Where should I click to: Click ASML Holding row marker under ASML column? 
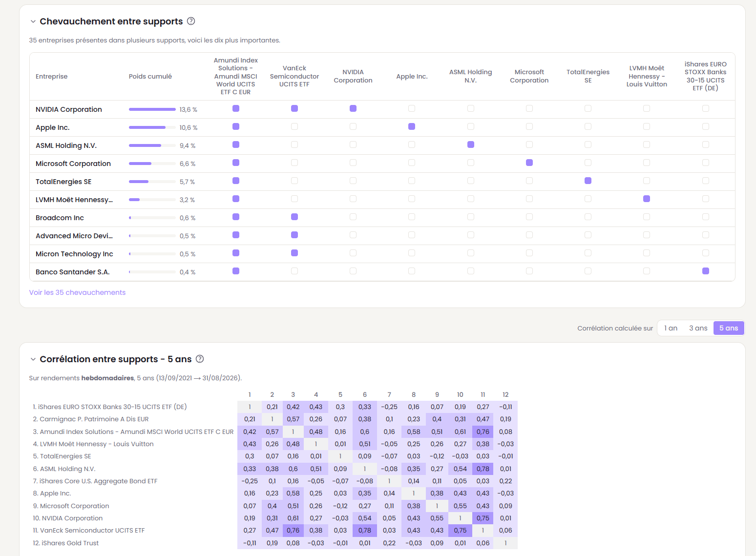[x=471, y=144]
